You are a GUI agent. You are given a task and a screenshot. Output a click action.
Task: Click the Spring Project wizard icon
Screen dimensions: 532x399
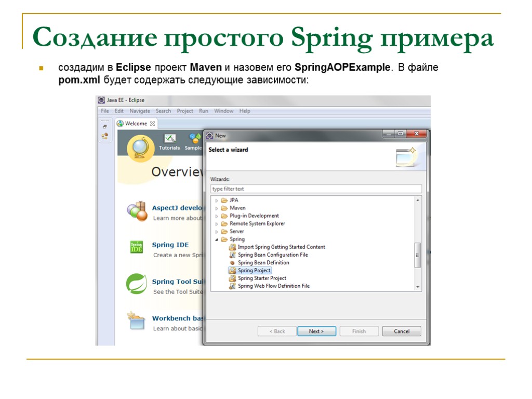pyautogui.click(x=232, y=270)
